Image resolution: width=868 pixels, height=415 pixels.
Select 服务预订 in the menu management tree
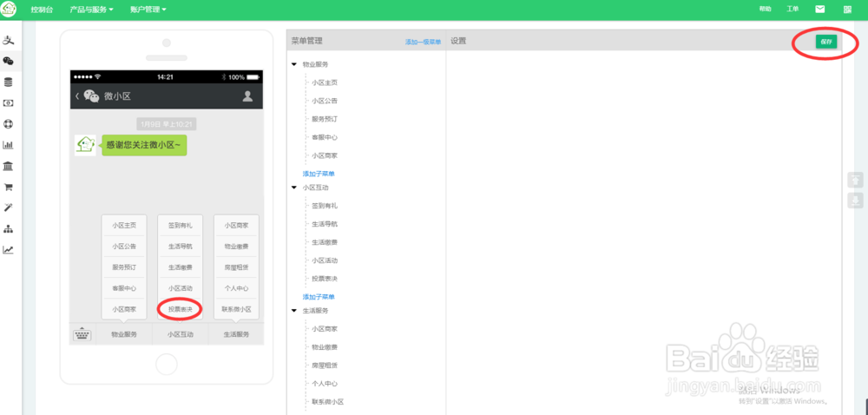point(325,119)
